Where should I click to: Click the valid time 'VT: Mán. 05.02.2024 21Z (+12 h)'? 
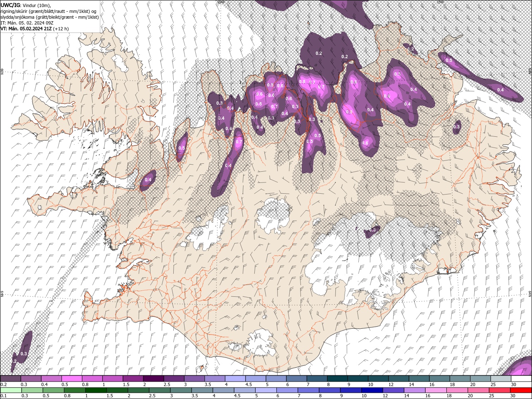[34, 29]
